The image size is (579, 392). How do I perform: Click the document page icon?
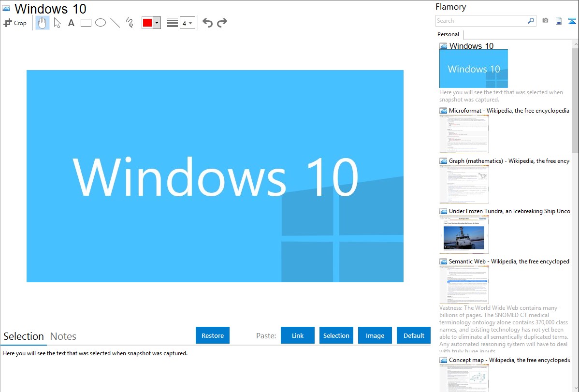pos(559,21)
